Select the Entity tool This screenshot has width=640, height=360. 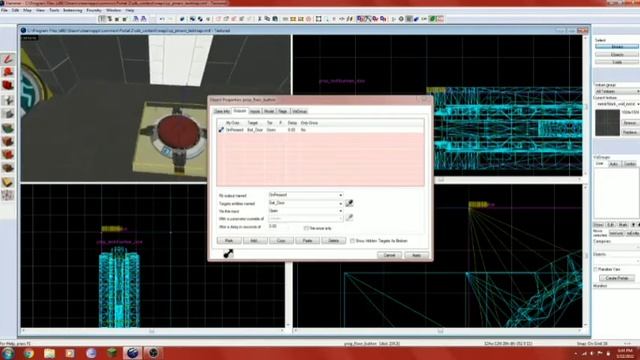point(8,100)
